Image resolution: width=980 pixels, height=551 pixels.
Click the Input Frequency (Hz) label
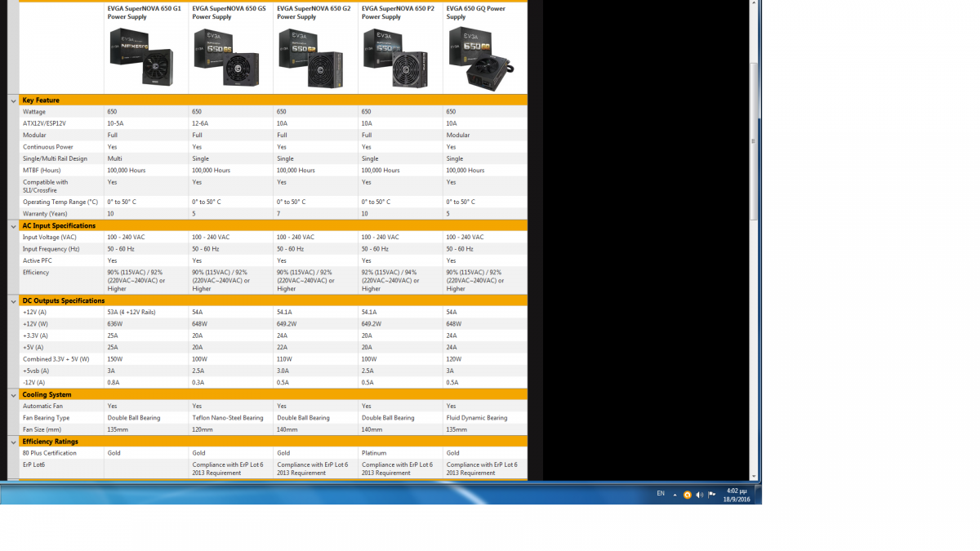51,249
